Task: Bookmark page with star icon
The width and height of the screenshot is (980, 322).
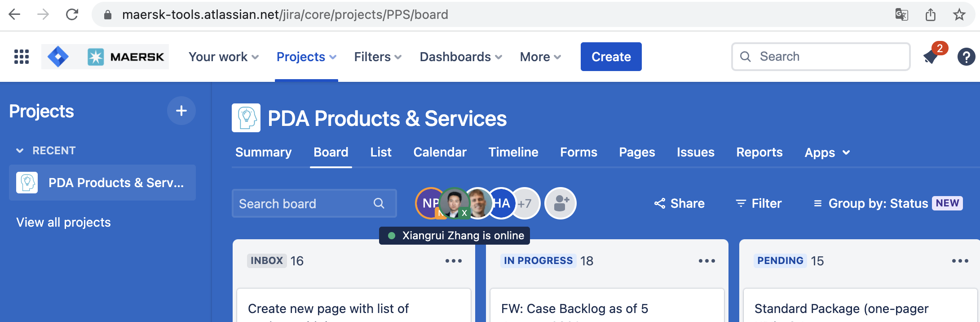Action: (x=959, y=14)
